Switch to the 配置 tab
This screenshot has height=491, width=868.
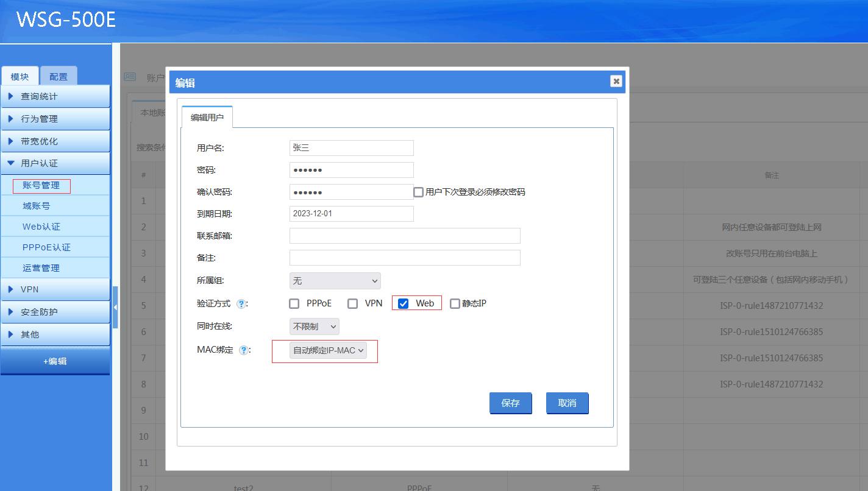coord(59,77)
